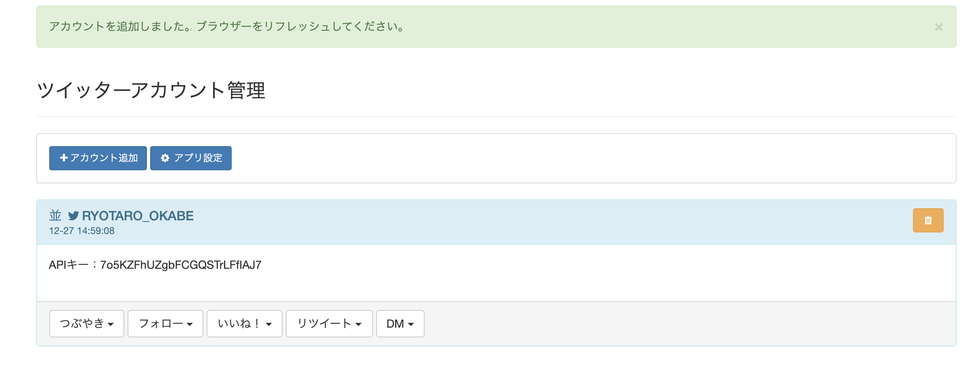Click the Twitter bird icon beside RYOTARO_OKABE
980x385 pixels.
tap(73, 216)
